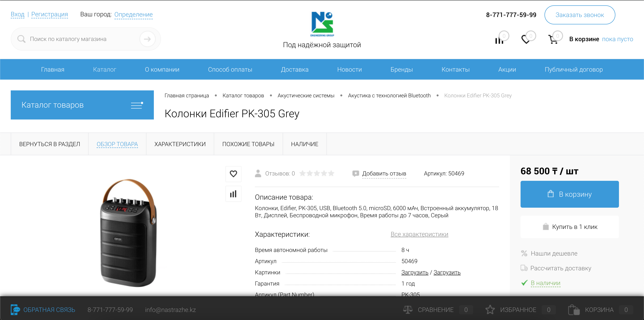Click Рассчитать доставку link
The width and height of the screenshot is (644, 320).
tap(561, 268)
